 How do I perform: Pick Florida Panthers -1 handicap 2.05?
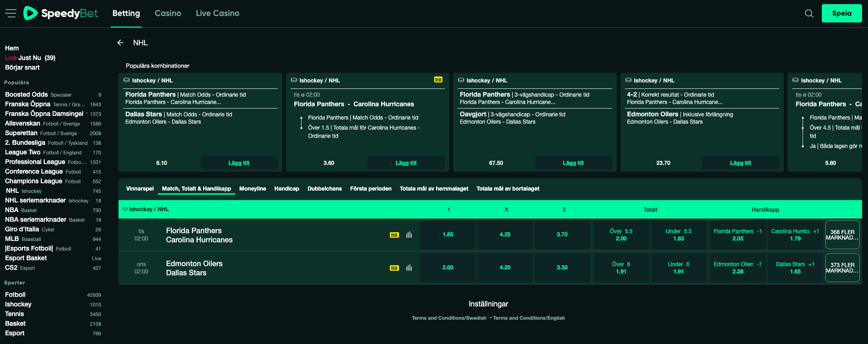pyautogui.click(x=738, y=235)
